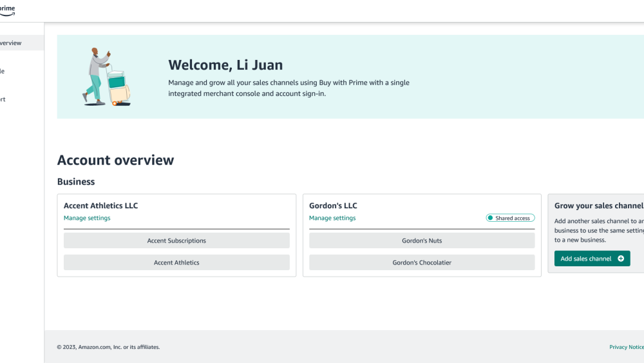Click the green dot in Shared access badge
644x363 pixels.
coord(491,219)
